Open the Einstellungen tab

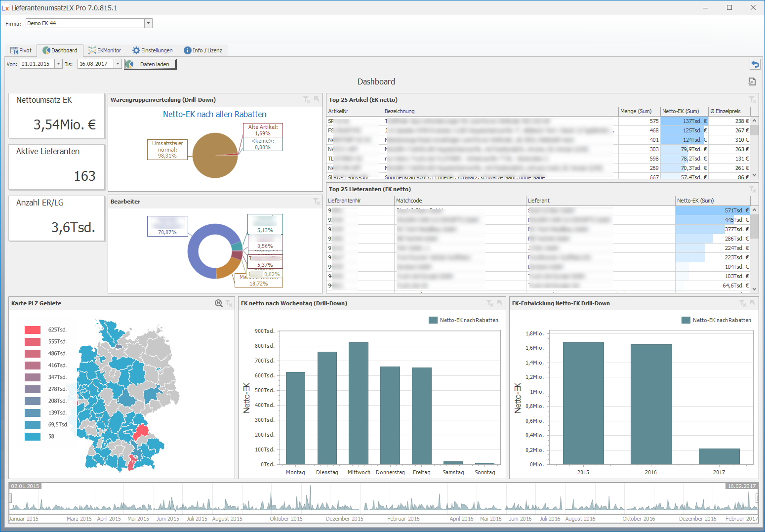pos(153,50)
